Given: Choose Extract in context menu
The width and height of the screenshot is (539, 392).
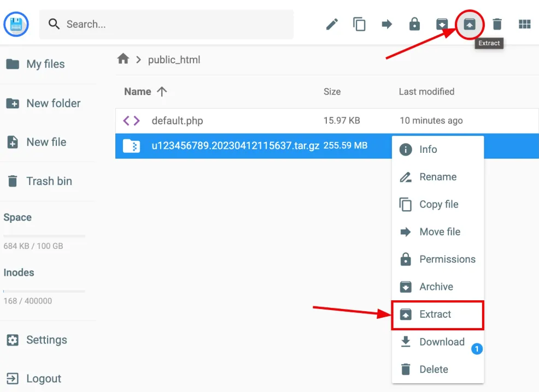Looking at the screenshot, I should coord(437,314).
